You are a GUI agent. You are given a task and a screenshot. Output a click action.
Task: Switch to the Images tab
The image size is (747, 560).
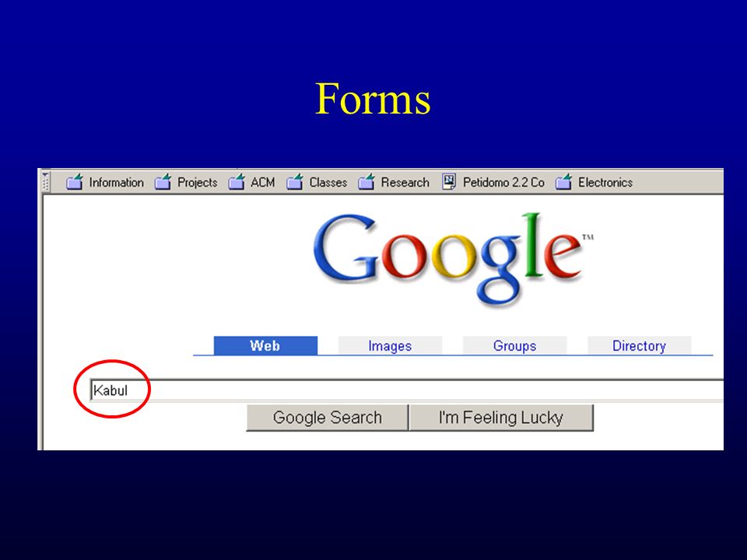(390, 345)
